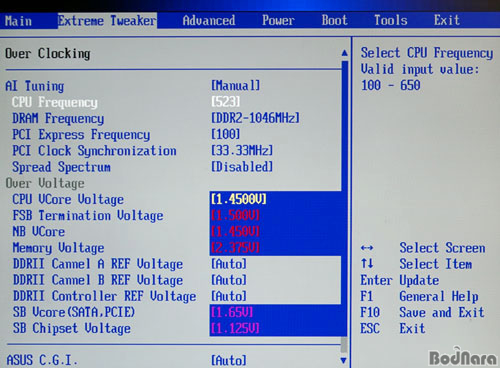Go to the Boot tab
Screen dimensions: 500x368
(x=334, y=20)
